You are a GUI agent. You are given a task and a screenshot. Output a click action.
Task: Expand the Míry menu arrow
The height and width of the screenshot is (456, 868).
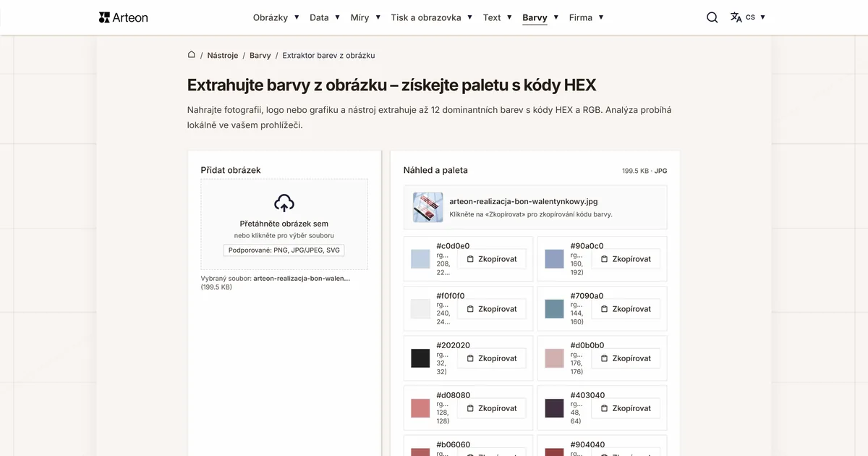[378, 17]
